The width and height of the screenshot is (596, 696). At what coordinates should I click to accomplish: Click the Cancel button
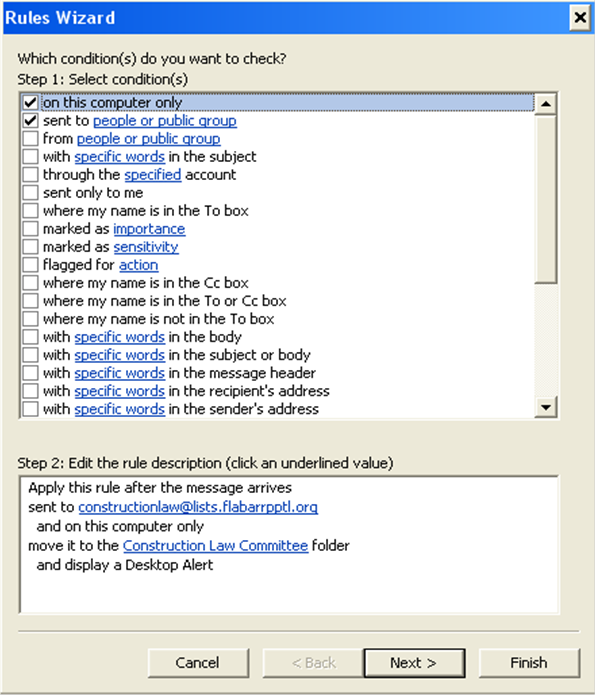(198, 663)
